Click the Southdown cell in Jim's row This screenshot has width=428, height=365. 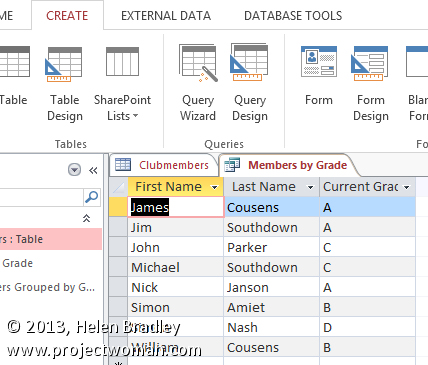click(x=272, y=227)
